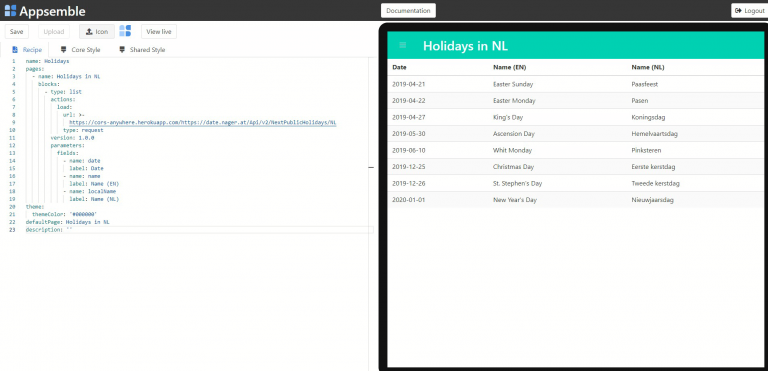Click the Name (NL) column header
The height and width of the screenshot is (371, 768).
pos(648,67)
